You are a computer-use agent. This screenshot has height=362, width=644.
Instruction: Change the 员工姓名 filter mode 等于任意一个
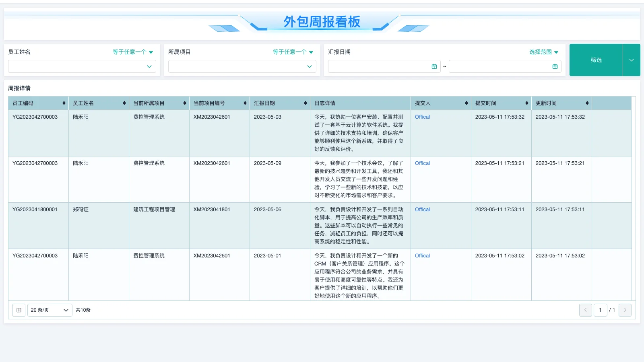click(x=133, y=52)
